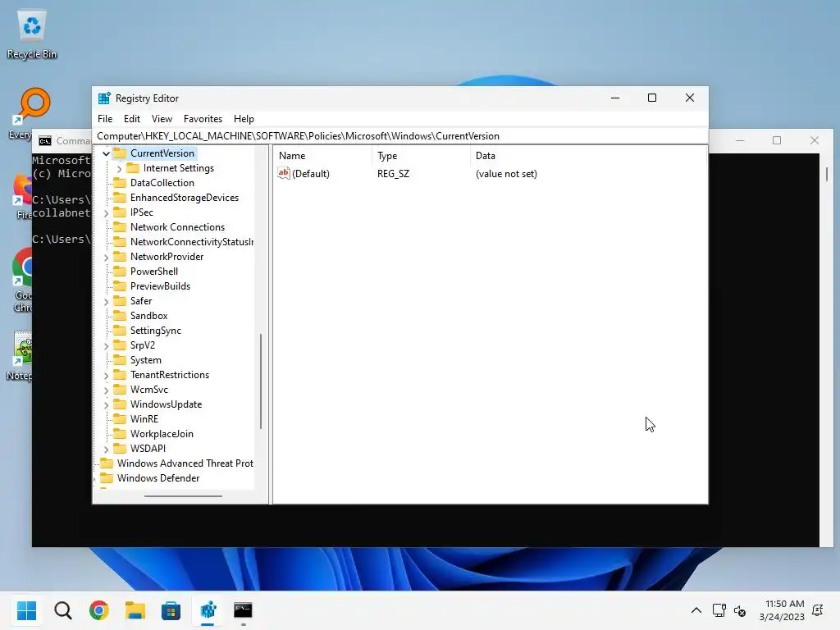
Task: Select the WcmSvc key label
Action: click(149, 390)
